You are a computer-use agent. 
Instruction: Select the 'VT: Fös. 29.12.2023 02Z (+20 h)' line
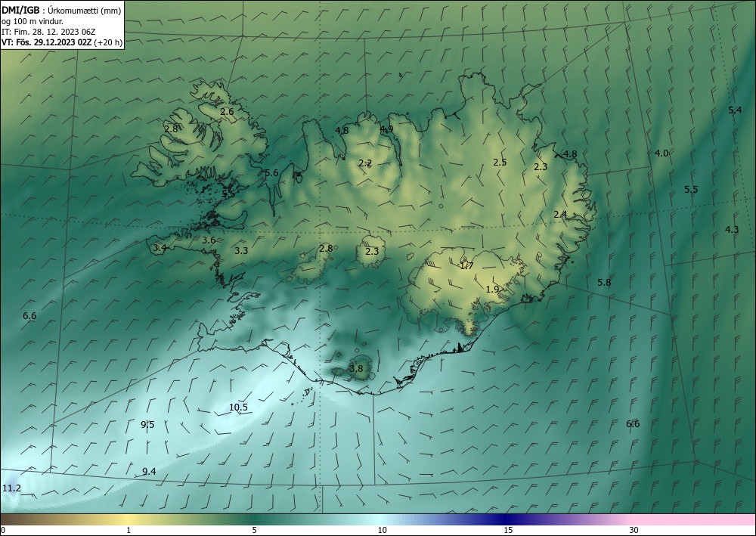(x=62, y=42)
